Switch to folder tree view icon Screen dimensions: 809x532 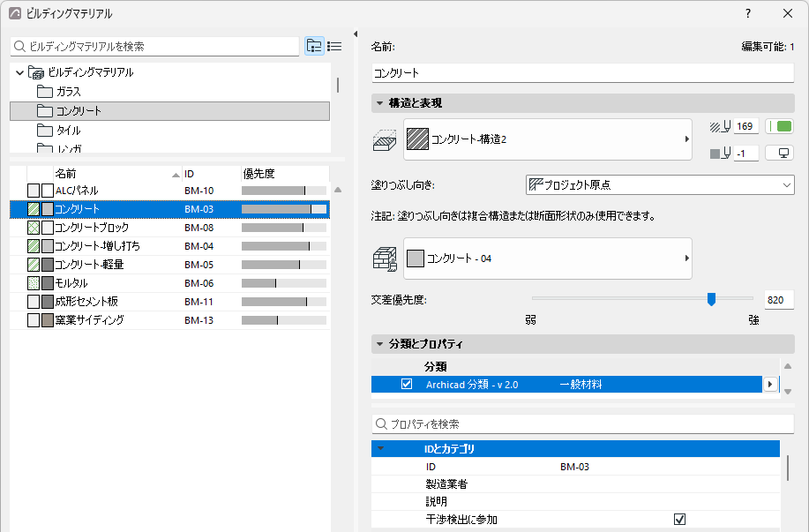pos(314,47)
